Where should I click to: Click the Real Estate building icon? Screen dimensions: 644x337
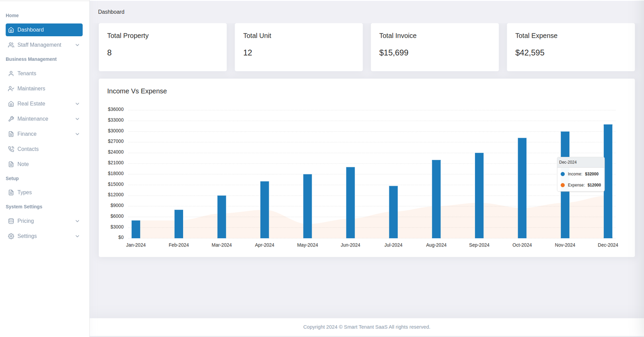coord(11,104)
